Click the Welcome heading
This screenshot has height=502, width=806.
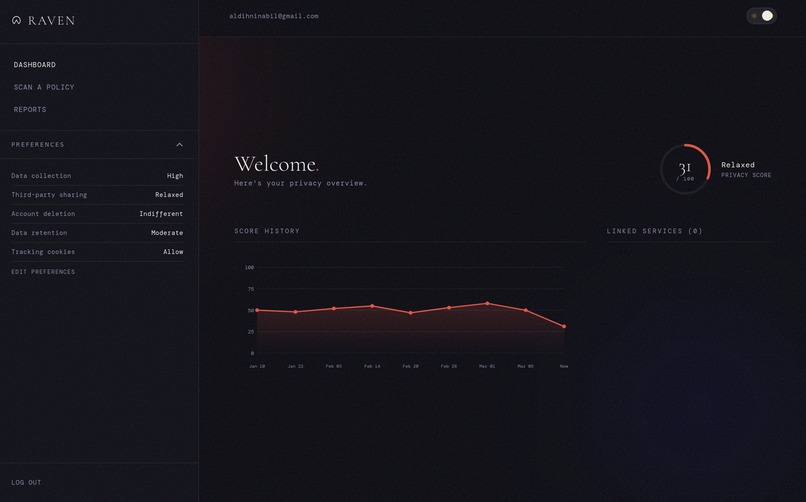(x=277, y=164)
